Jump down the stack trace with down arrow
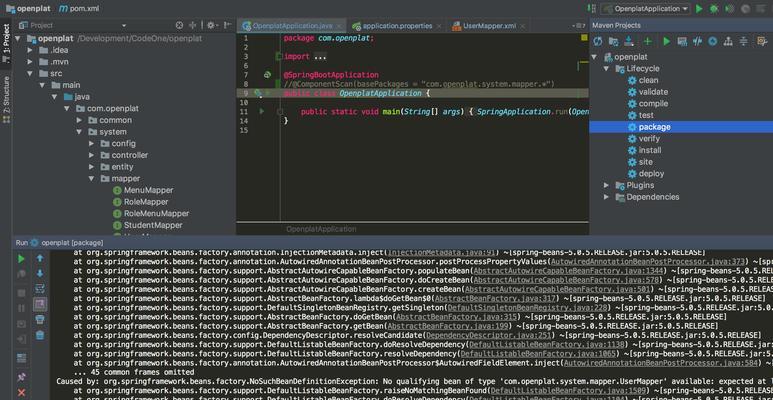The image size is (773, 400). click(40, 273)
